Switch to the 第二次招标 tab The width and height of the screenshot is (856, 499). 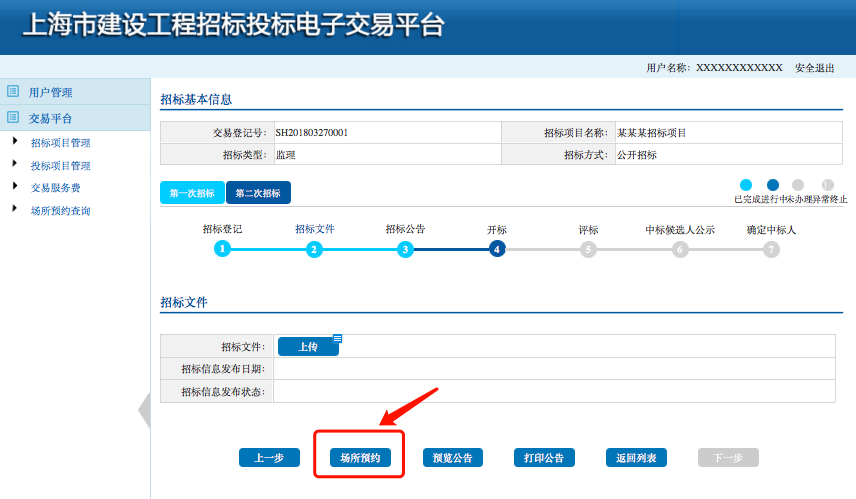[x=258, y=193]
